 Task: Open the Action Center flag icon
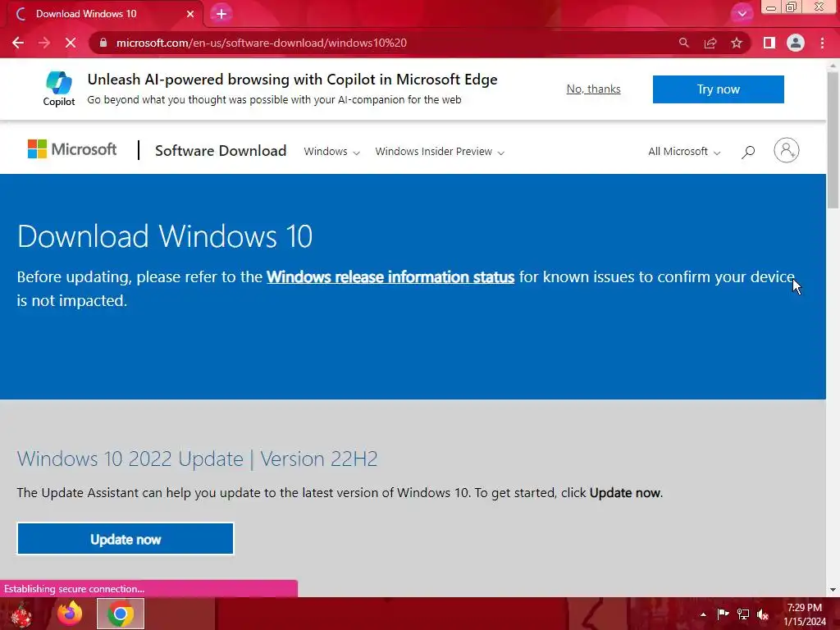pyautogui.click(x=723, y=614)
